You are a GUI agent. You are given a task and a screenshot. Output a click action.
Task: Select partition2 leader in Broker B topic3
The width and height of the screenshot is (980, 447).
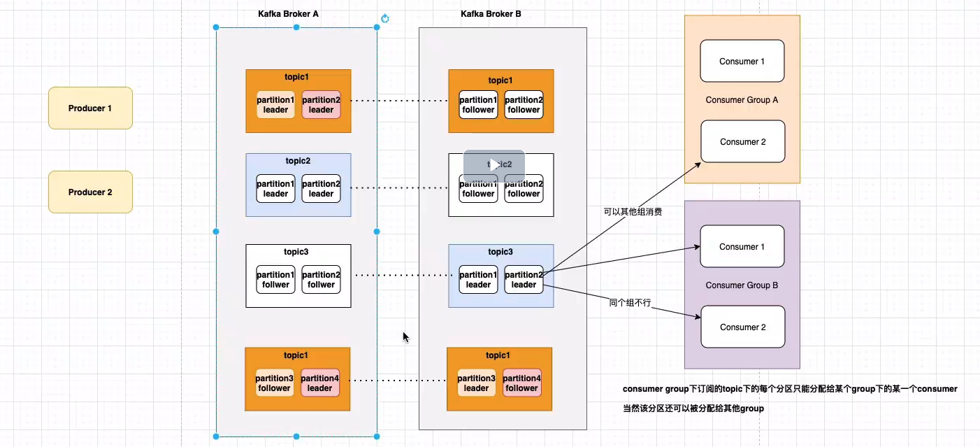[x=524, y=280]
